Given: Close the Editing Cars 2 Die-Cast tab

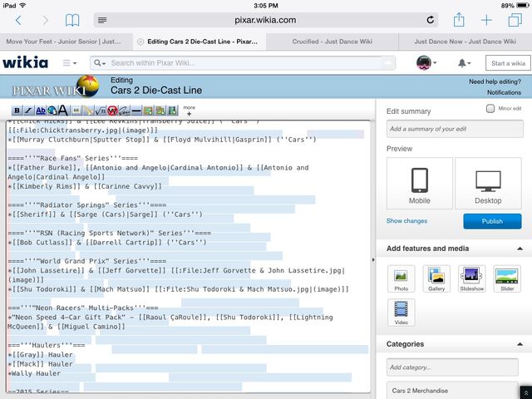Looking at the screenshot, I should (x=140, y=42).
